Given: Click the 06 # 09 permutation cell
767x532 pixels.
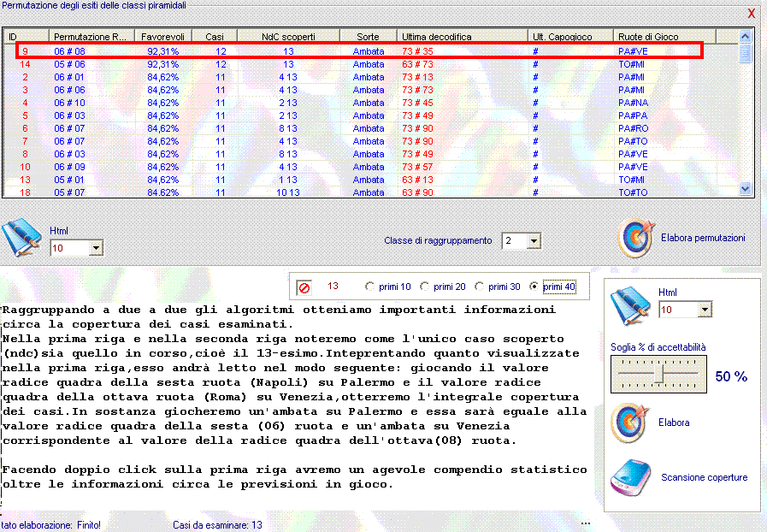Looking at the screenshot, I should (69, 167).
